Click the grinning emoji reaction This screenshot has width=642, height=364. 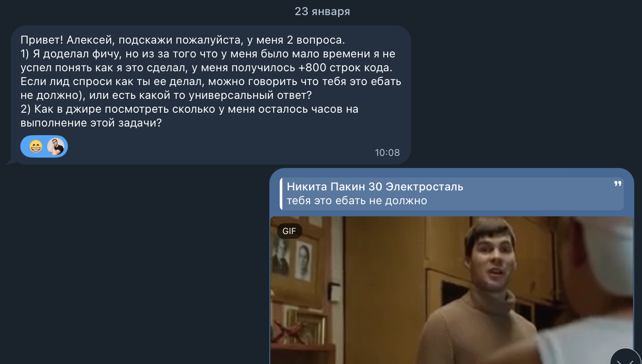(x=36, y=147)
